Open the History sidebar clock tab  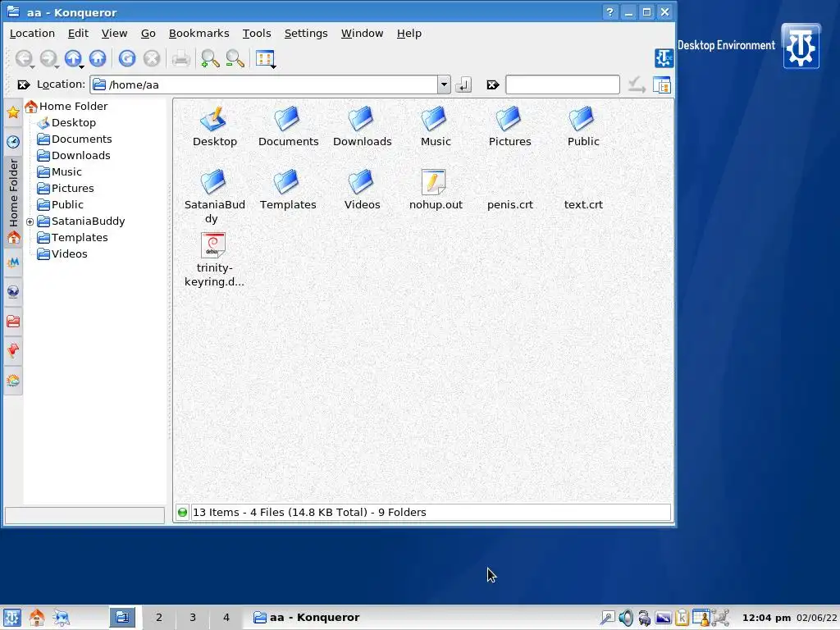[13, 141]
